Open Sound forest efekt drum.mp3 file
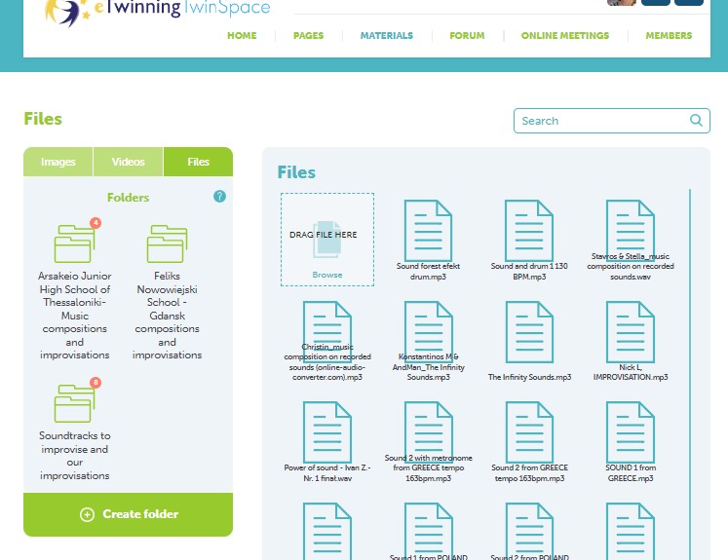 (428, 231)
